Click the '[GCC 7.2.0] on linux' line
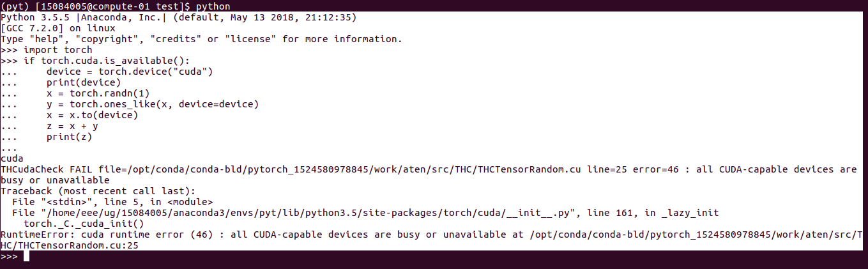This screenshot has width=868, height=269. pos(58,28)
